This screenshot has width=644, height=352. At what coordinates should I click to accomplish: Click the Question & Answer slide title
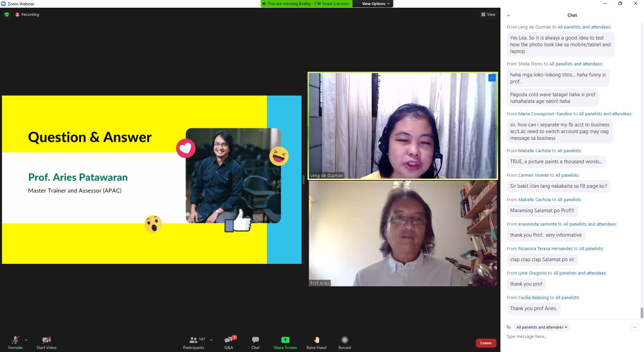pyautogui.click(x=90, y=137)
